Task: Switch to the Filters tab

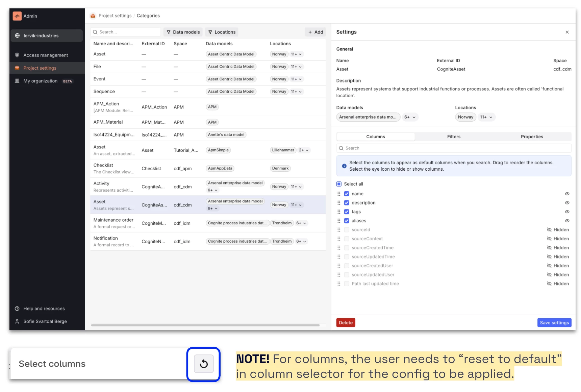Action: [x=454, y=137]
